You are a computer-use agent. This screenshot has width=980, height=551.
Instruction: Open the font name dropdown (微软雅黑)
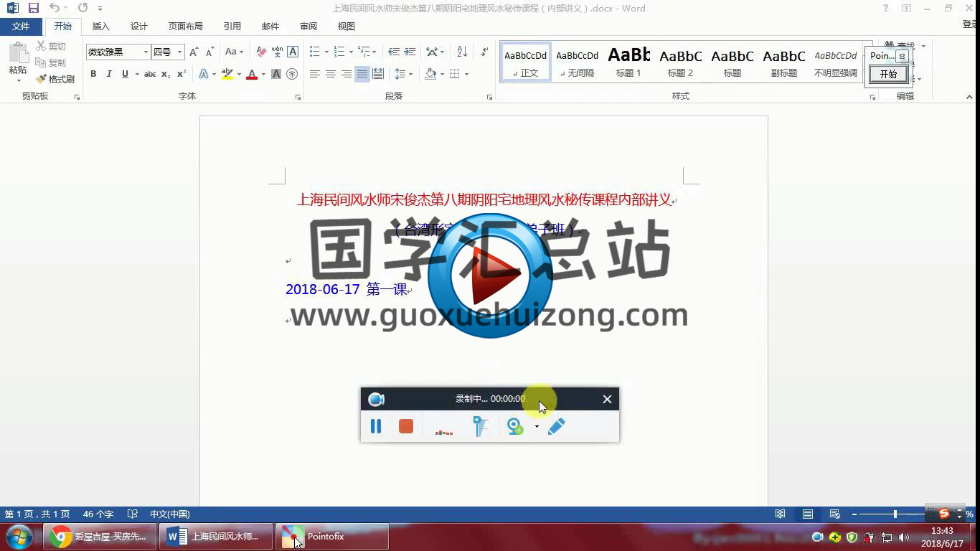pos(146,52)
